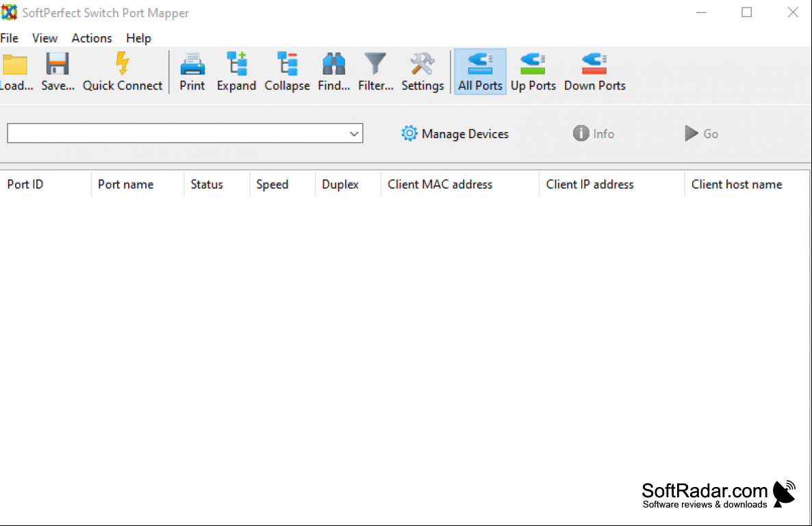
Task: Expand all tree nodes in toolbar
Action: click(x=236, y=71)
